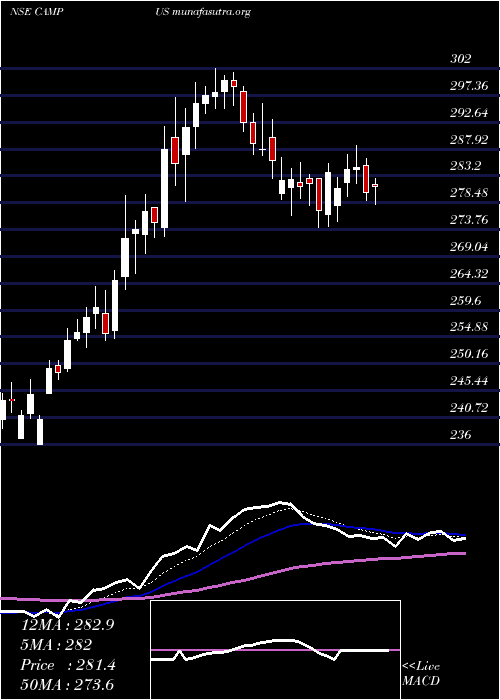Click the 297.36 price axis label
500x700 pixels.
pyautogui.click(x=469, y=86)
